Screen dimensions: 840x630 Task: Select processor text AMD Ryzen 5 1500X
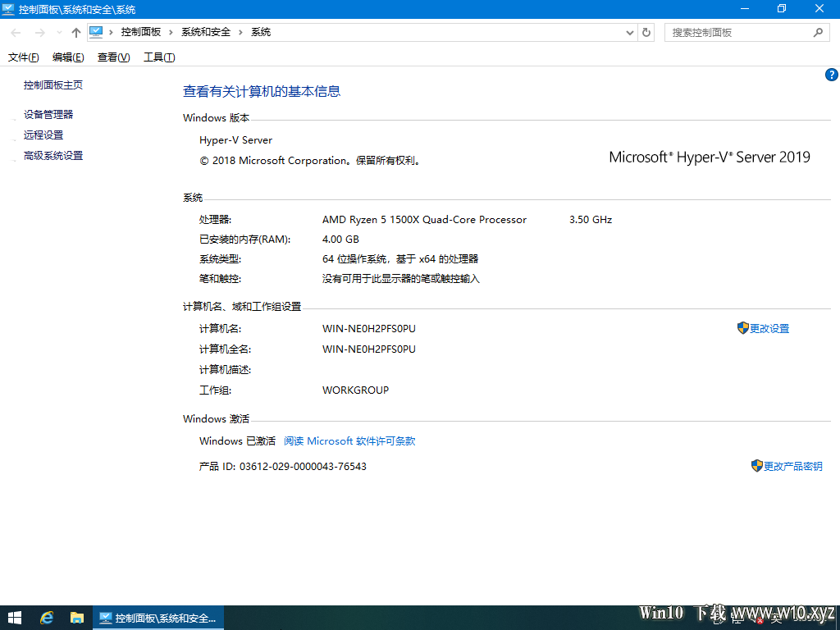point(424,220)
